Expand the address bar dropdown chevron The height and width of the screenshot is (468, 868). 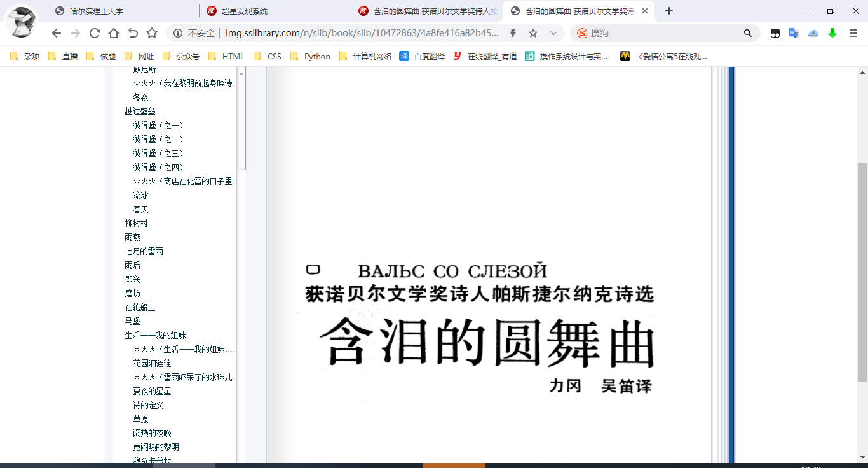(553, 33)
